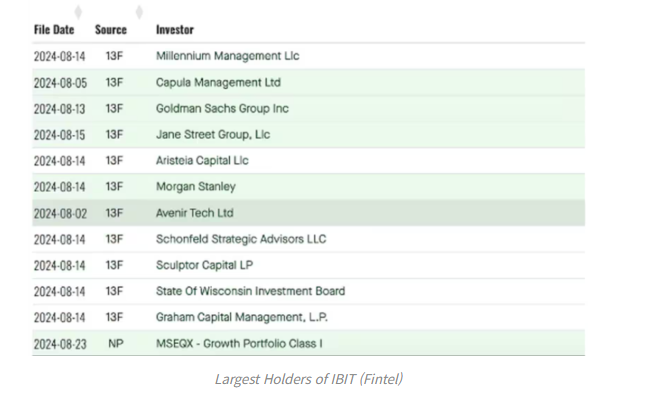Click the NP source for MSEQX
Image resolution: width=647 pixels, height=399 pixels.
coord(116,343)
